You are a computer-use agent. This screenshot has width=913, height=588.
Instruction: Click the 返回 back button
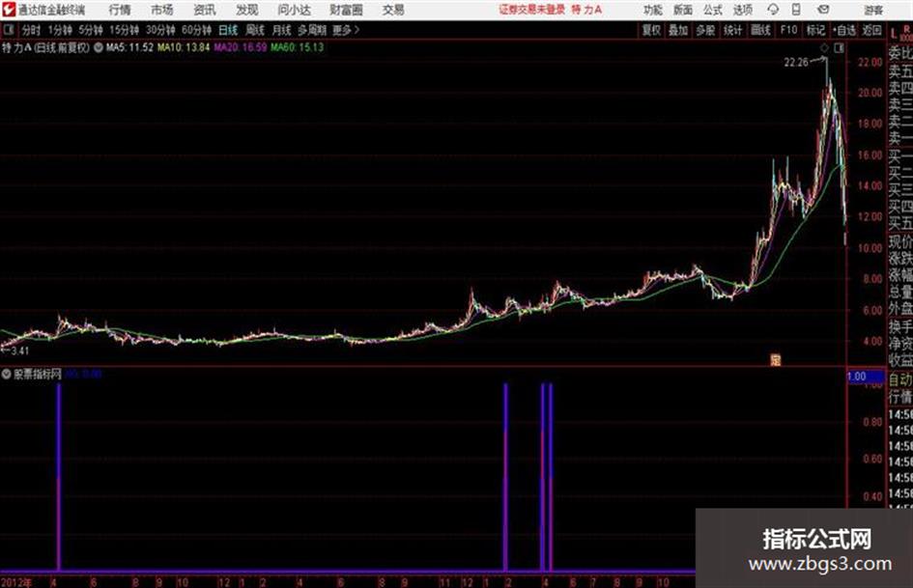click(871, 30)
